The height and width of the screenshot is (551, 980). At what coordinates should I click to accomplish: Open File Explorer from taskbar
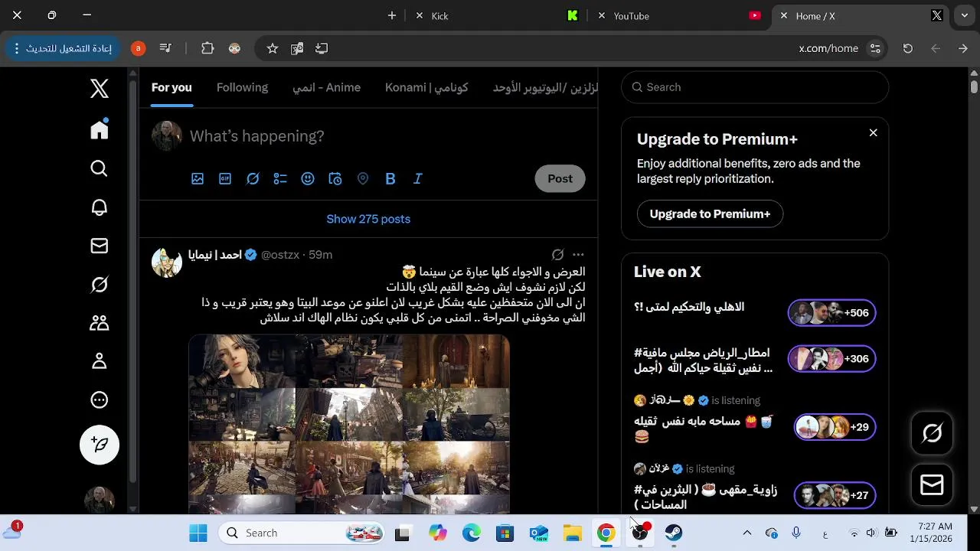pos(572,533)
